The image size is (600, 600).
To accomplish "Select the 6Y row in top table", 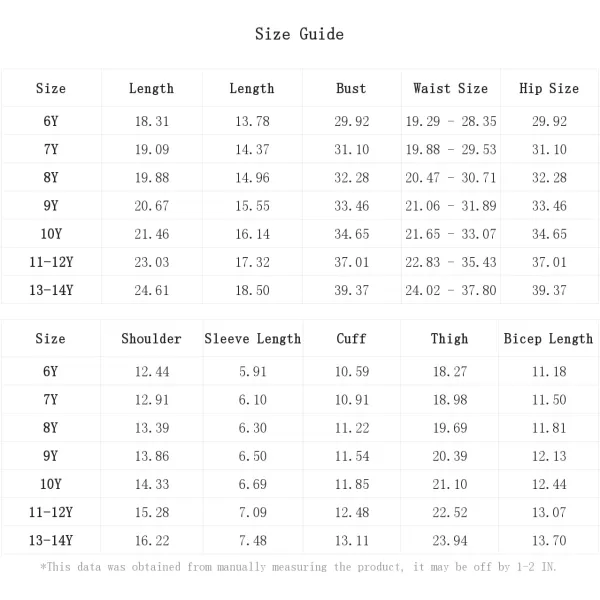I will pos(300,121).
